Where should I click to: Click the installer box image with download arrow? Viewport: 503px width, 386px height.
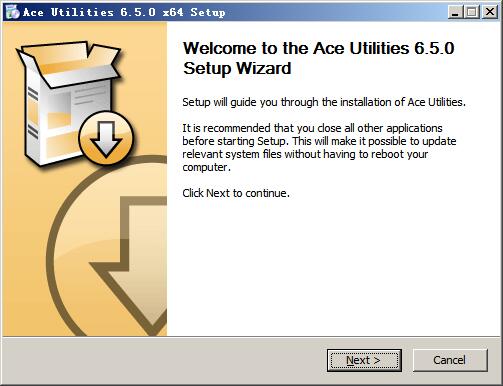point(75,103)
